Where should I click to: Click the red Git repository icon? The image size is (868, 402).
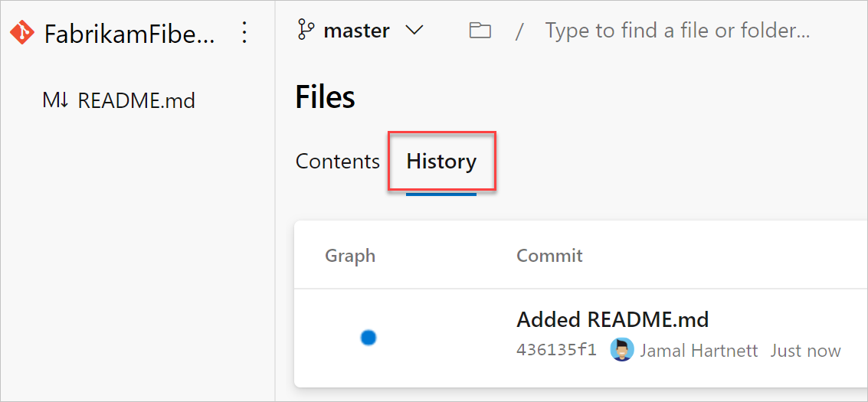click(22, 33)
